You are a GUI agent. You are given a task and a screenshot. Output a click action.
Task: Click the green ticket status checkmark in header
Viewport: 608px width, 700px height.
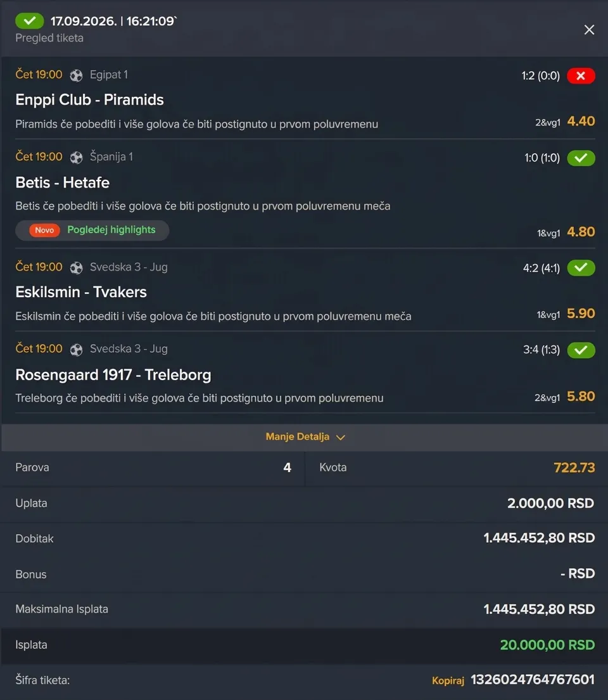click(30, 20)
